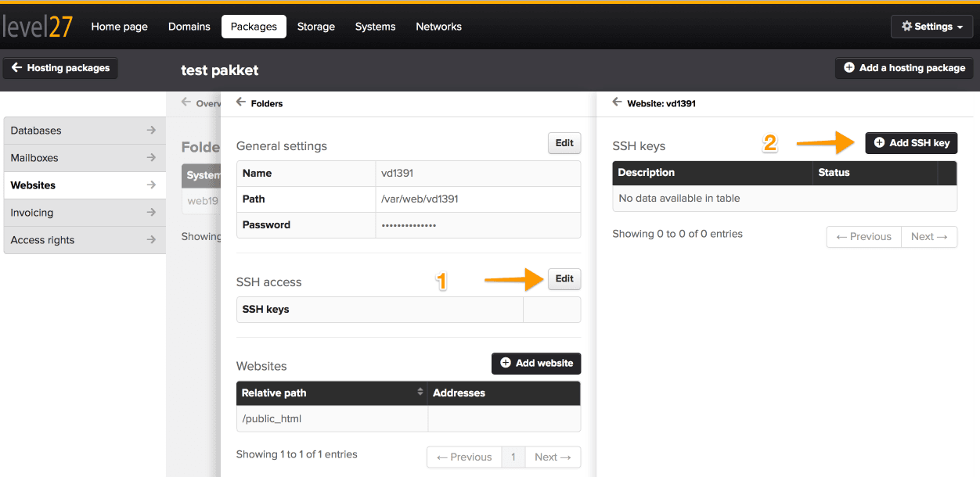The image size is (980, 477).
Task: Click the back arrow beside Website: vd1391
Action: (617, 102)
